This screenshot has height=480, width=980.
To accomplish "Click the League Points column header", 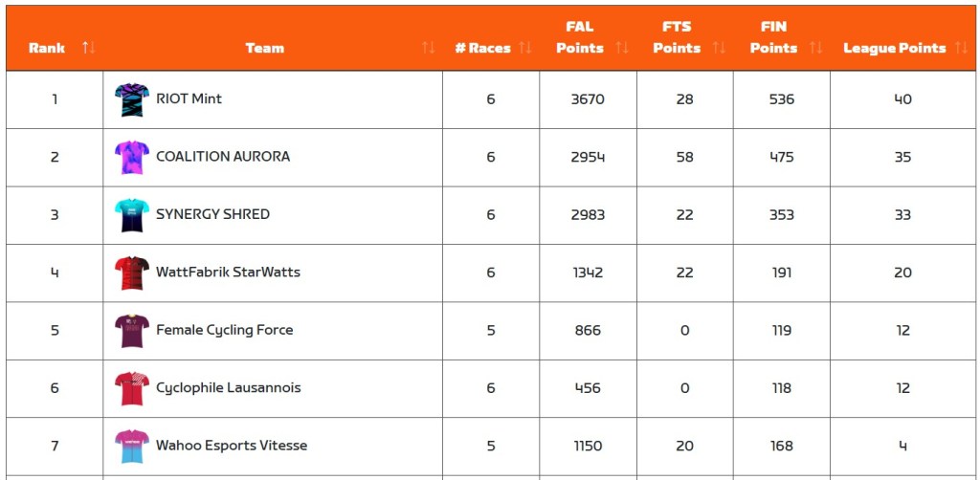I will tap(894, 48).
